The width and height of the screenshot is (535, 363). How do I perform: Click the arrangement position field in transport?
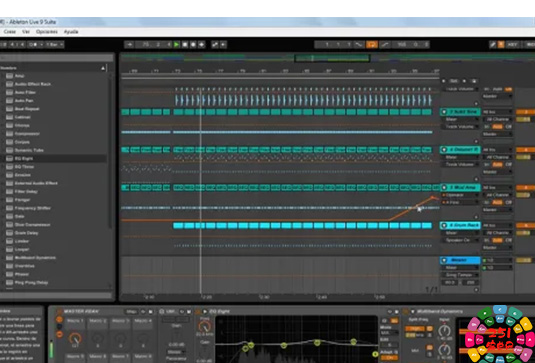(x=153, y=44)
